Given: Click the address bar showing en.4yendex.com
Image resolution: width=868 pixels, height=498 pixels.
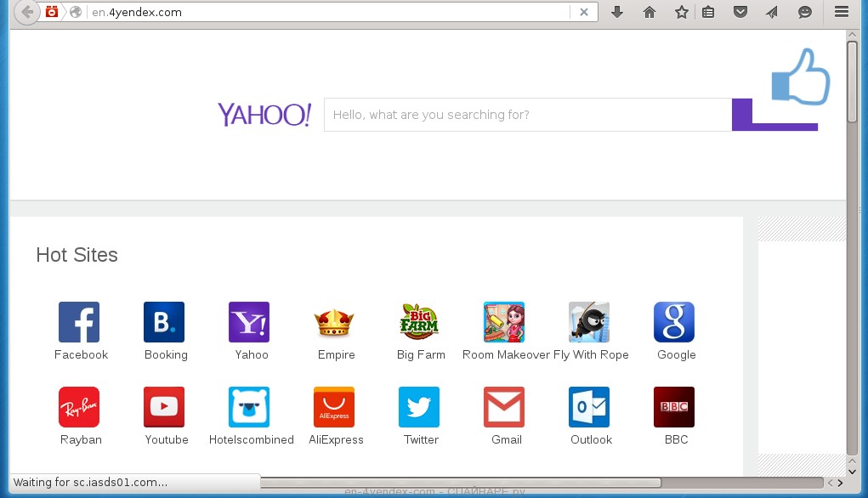Looking at the screenshot, I should point(323,12).
